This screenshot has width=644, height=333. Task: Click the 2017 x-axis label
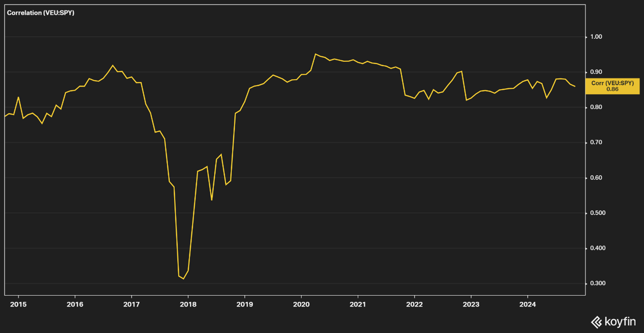132,304
